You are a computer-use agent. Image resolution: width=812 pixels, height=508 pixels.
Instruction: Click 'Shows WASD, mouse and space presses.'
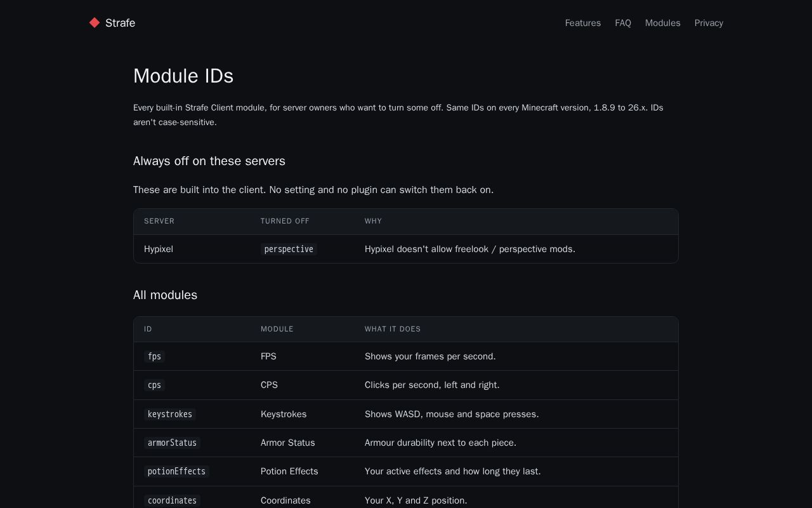pyautogui.click(x=452, y=414)
